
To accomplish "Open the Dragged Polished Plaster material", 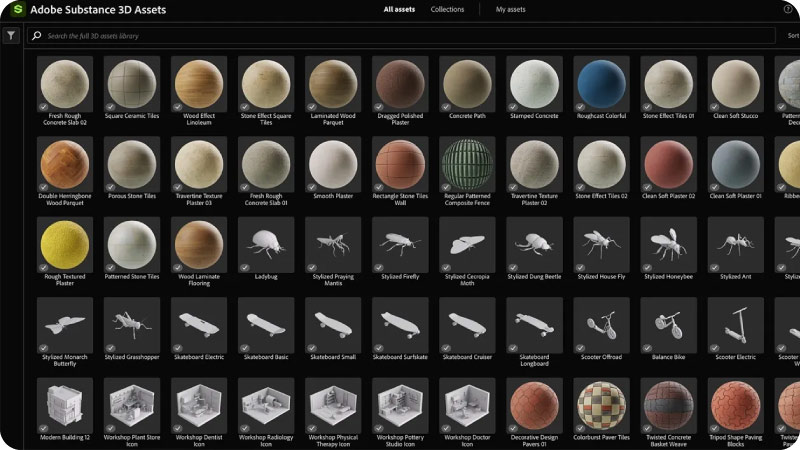I will point(400,84).
